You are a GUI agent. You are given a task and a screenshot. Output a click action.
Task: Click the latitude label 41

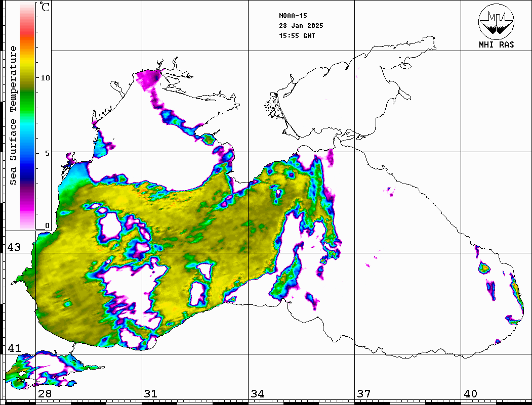point(14,348)
